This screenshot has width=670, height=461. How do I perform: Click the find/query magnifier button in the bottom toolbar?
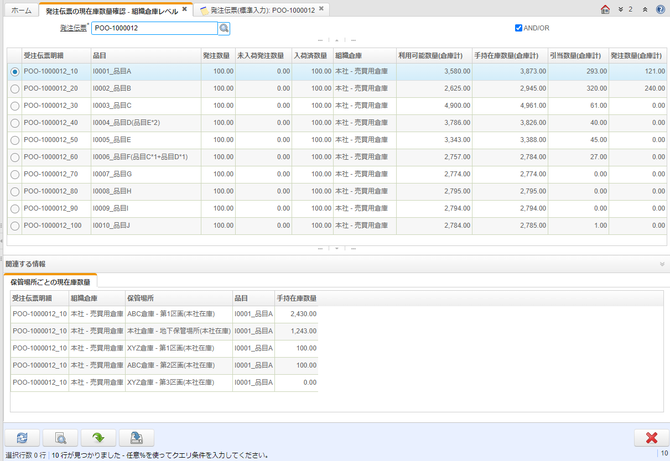(x=61, y=438)
